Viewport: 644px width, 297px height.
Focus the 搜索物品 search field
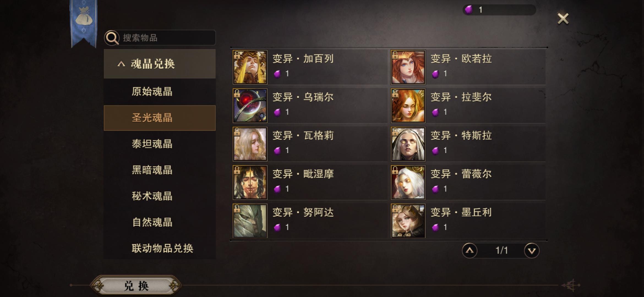160,38
